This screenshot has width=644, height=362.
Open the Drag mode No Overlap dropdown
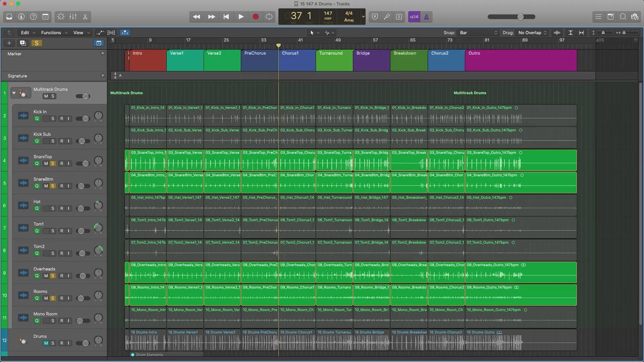[x=532, y=33]
